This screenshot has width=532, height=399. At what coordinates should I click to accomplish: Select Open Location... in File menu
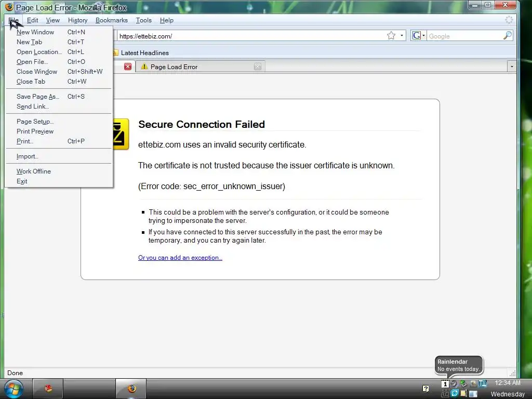coord(59,51)
